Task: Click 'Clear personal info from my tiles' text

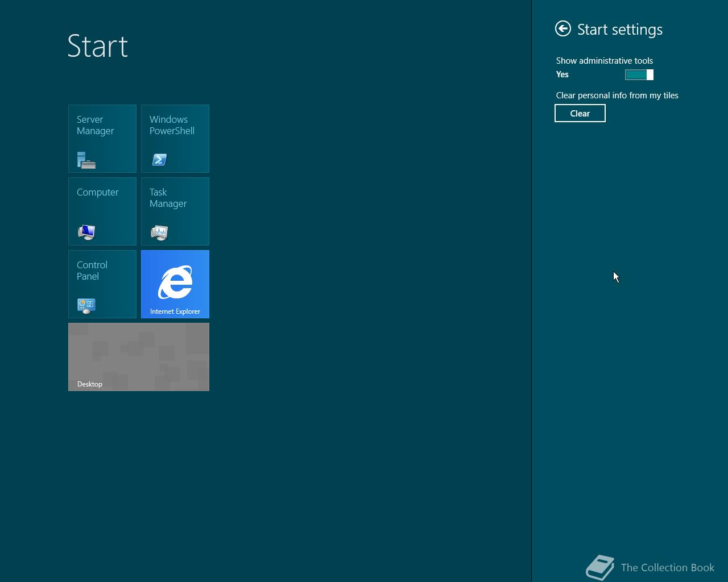Action: click(617, 95)
